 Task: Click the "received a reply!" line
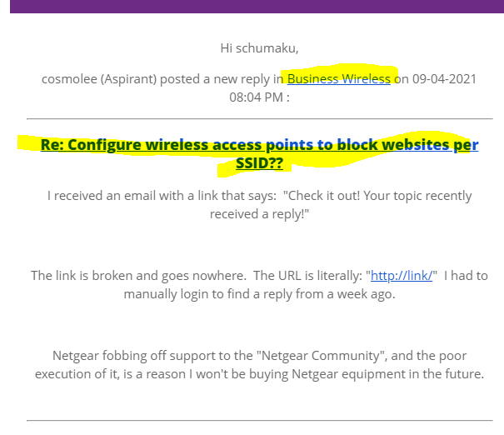(259, 214)
